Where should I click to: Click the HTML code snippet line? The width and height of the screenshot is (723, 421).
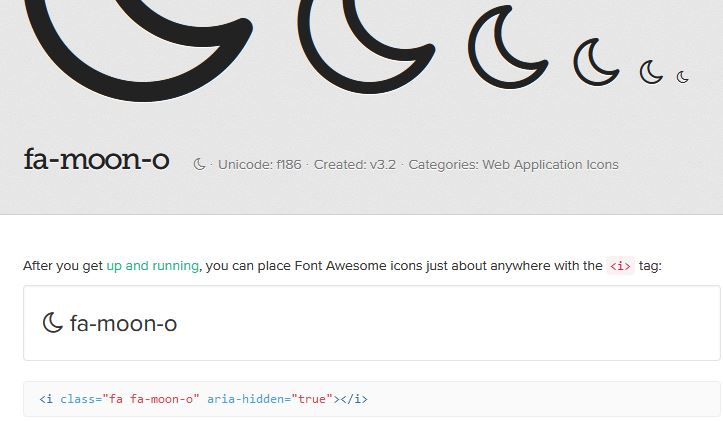pyautogui.click(x=203, y=399)
